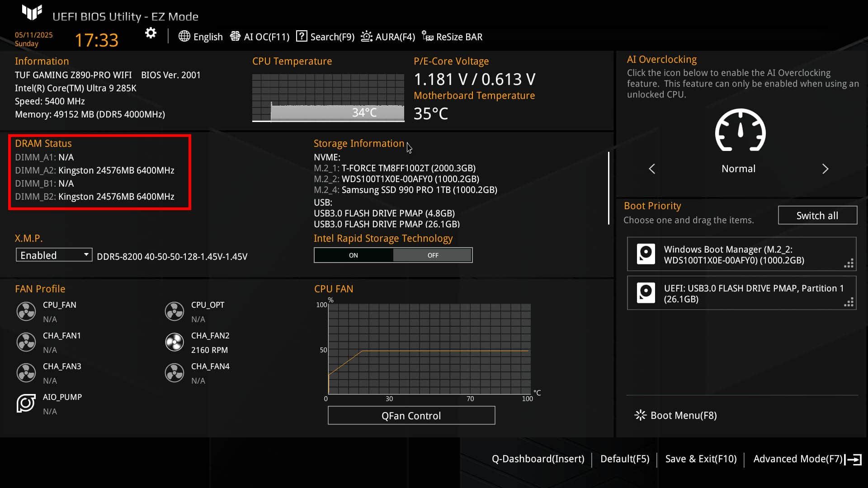Image resolution: width=868 pixels, height=488 pixels.
Task: Click the TUF logo in header
Action: pos(32,12)
